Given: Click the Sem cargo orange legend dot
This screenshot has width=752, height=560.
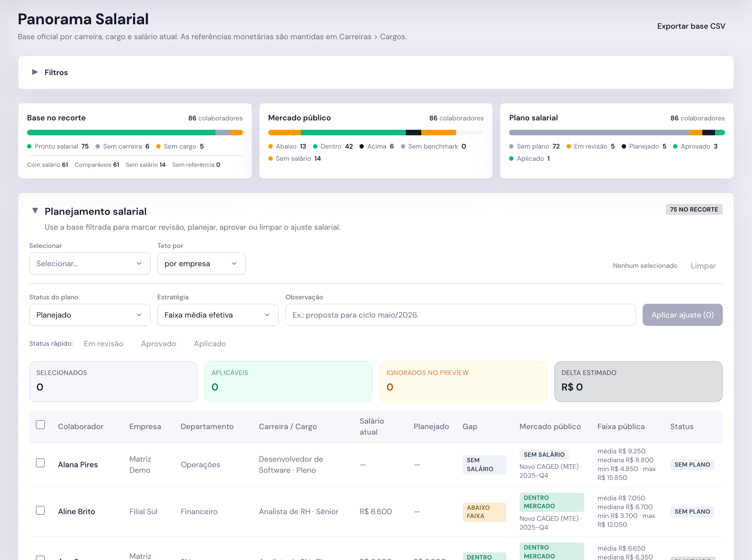Looking at the screenshot, I should coord(158,146).
